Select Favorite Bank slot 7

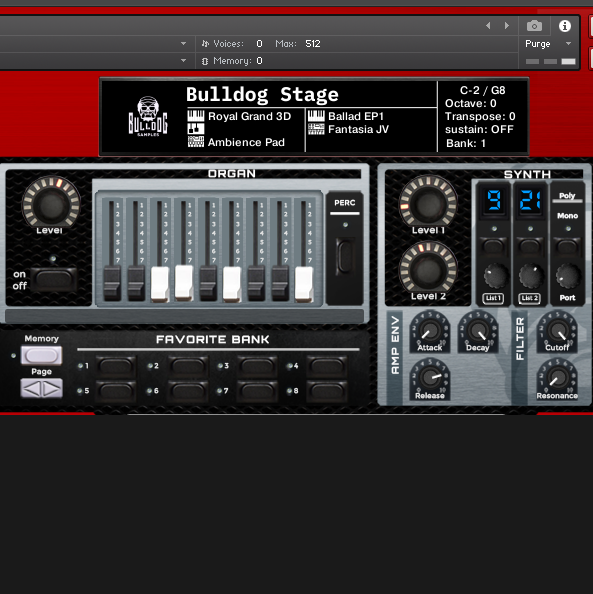pos(257,391)
